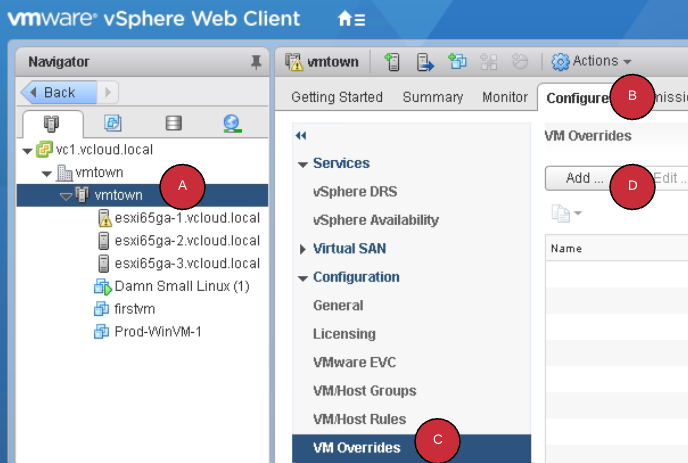This screenshot has height=463, width=688.
Task: Open the Summary tab
Action: [x=433, y=97]
